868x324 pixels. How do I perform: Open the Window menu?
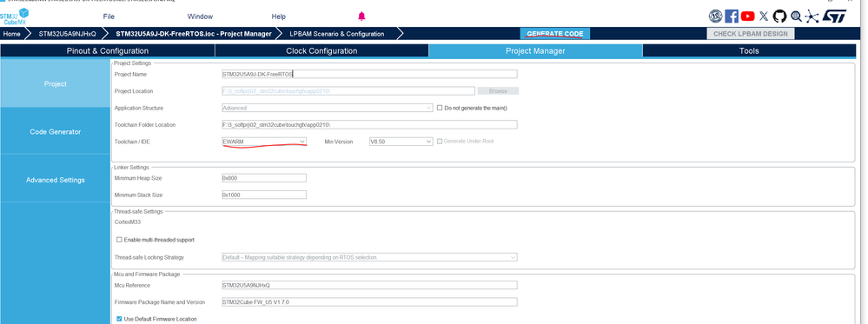pyautogui.click(x=200, y=17)
